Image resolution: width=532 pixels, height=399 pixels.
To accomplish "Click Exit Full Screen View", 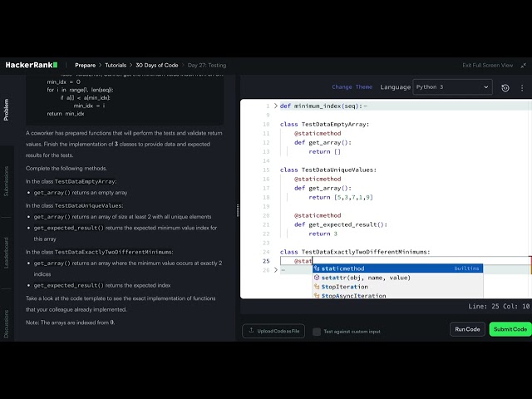I will [x=488, y=65].
